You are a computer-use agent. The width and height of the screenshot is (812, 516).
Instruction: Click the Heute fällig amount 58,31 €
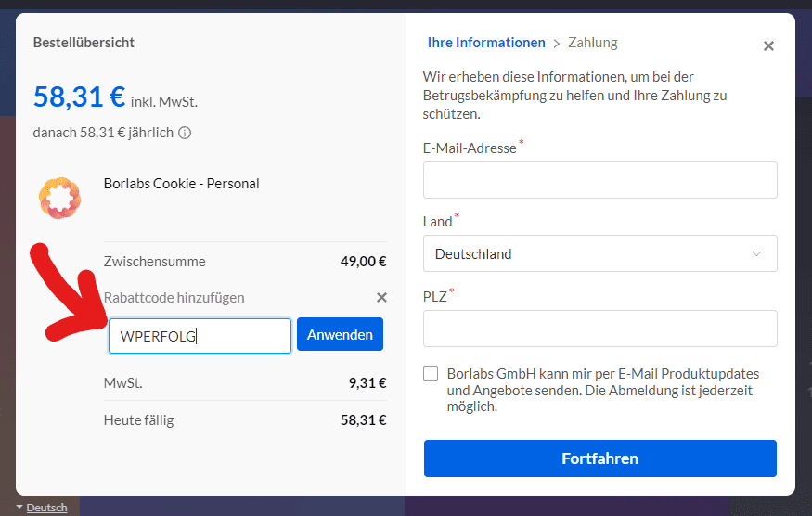363,420
